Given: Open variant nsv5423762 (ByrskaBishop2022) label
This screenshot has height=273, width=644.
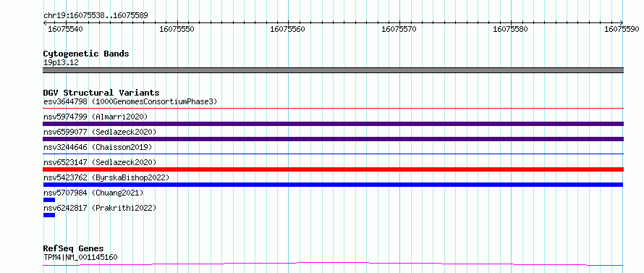Looking at the screenshot, I should click(106, 177).
